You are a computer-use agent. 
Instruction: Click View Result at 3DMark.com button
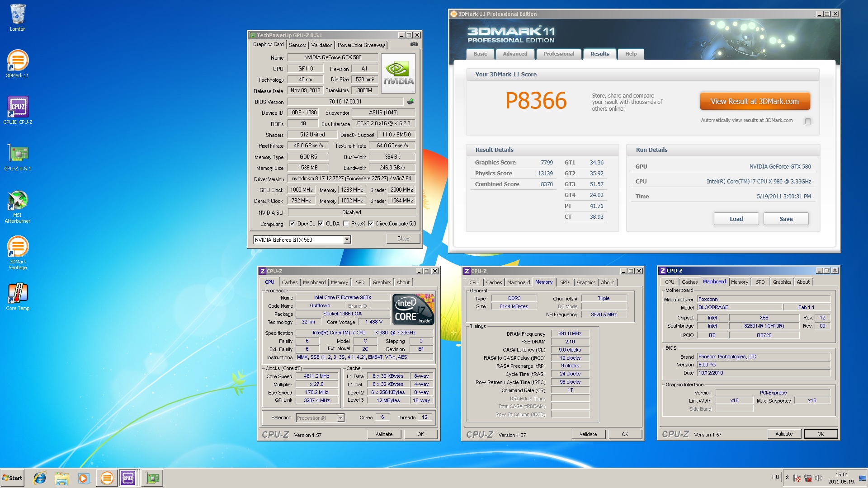(x=755, y=101)
